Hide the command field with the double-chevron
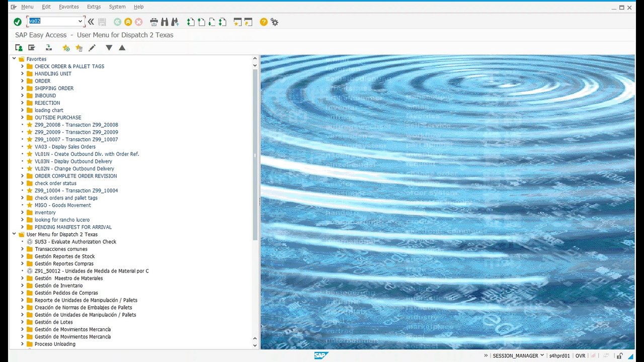Viewport: 644px width, 362px height. click(91, 22)
